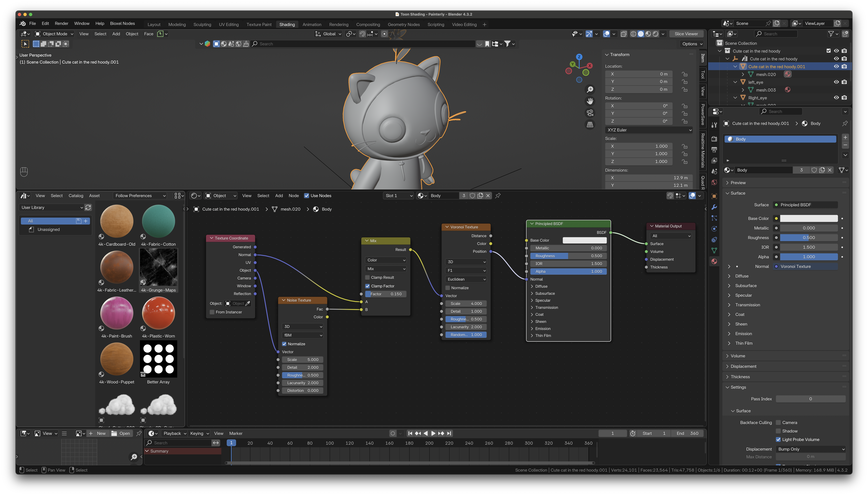
Task: Select solid viewport shading
Action: point(641,34)
